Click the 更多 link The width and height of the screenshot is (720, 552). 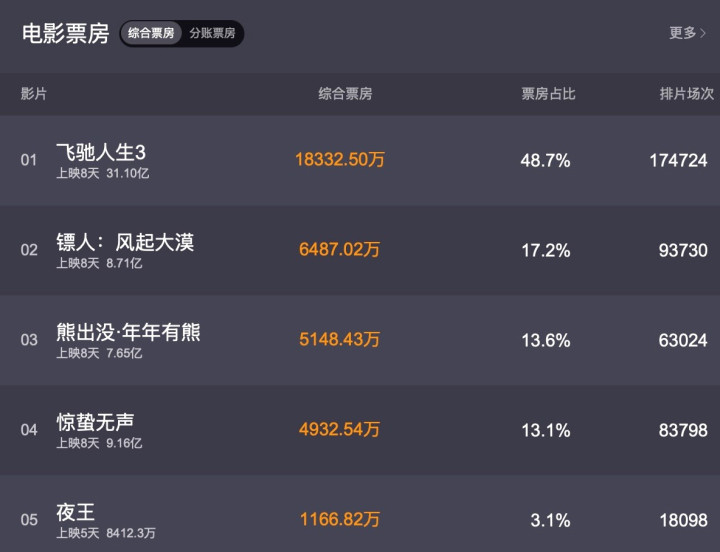point(683,33)
